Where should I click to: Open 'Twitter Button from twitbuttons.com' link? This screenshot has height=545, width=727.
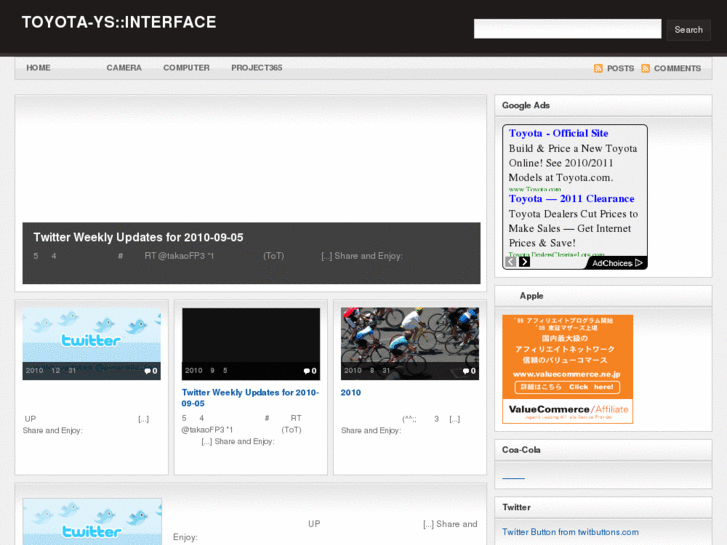pyautogui.click(x=570, y=532)
